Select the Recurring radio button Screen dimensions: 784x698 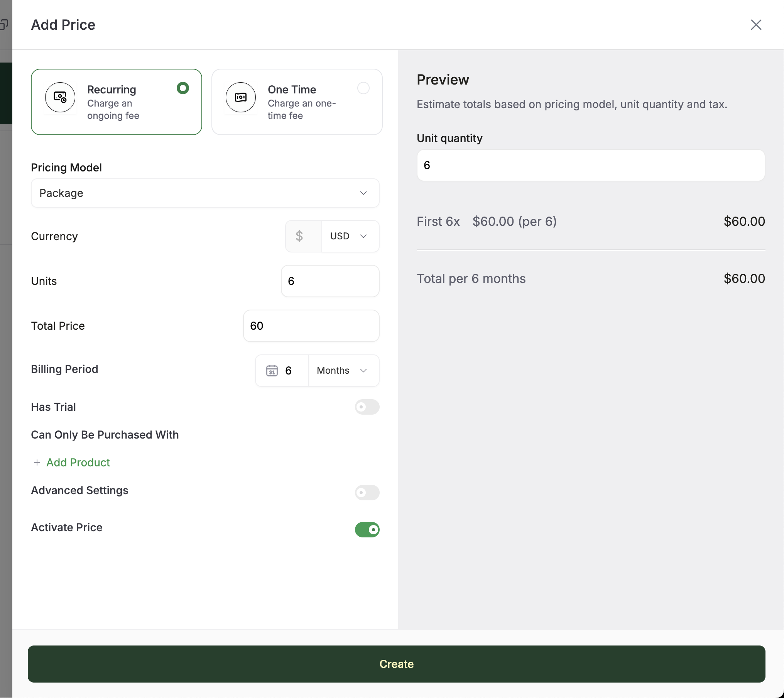click(x=183, y=88)
